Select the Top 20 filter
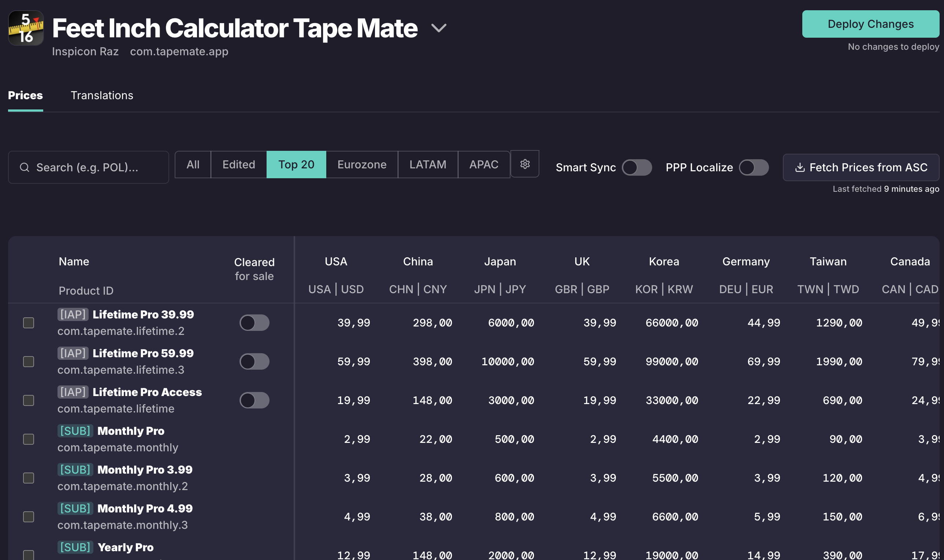This screenshot has height=560, width=944. coord(296,165)
